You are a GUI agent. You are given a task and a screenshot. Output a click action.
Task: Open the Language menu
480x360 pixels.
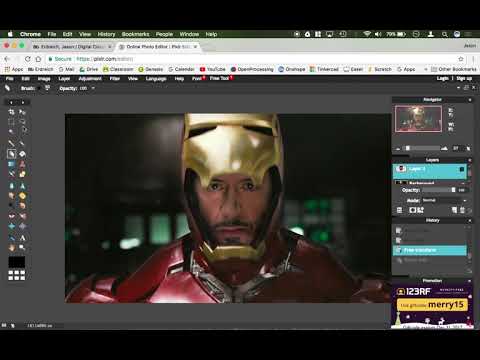(156, 79)
